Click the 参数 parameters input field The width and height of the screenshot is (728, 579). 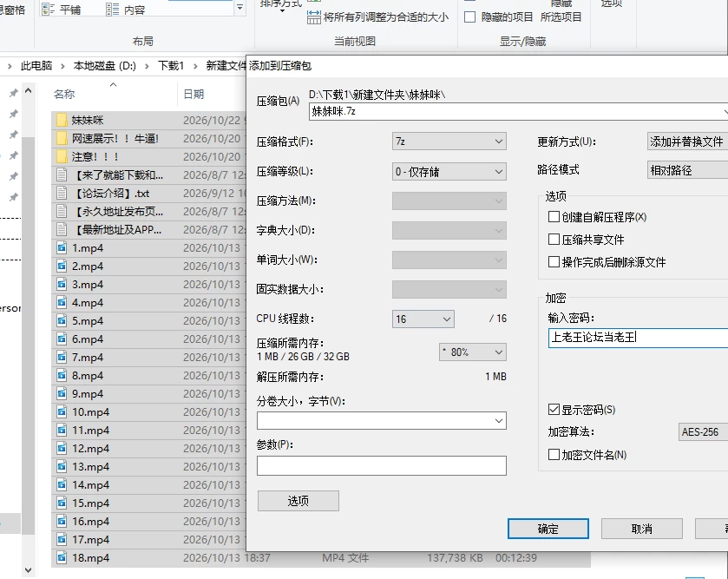[381, 465]
